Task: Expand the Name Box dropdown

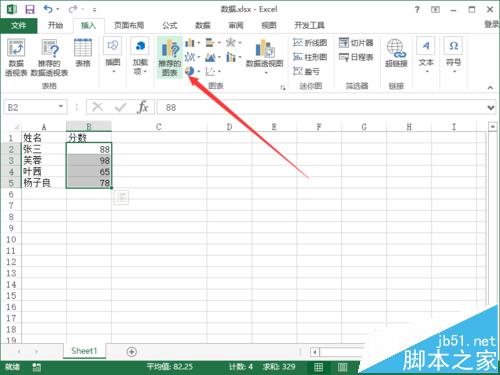Action: coord(61,107)
